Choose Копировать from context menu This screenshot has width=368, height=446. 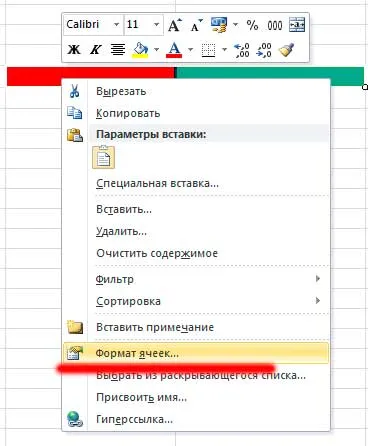196,113
